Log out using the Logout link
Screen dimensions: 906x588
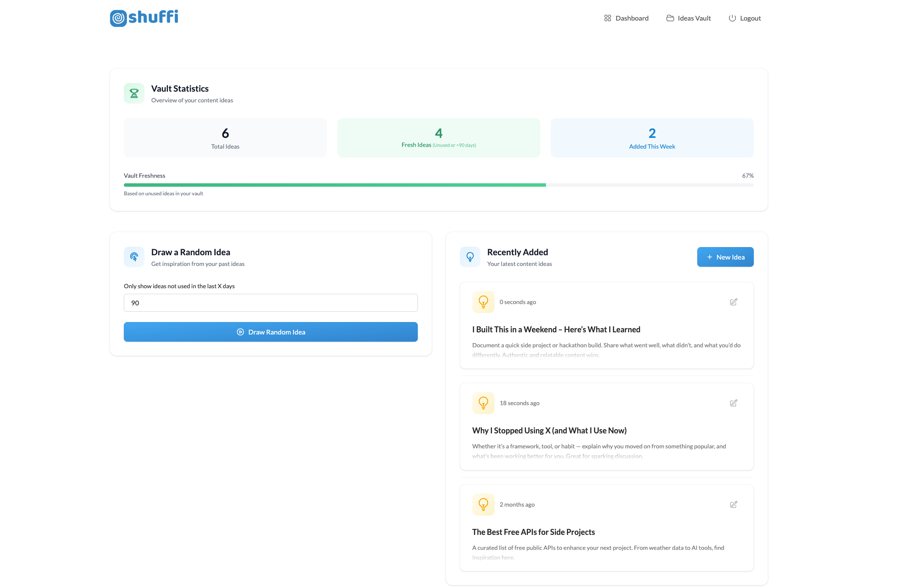[x=745, y=18]
